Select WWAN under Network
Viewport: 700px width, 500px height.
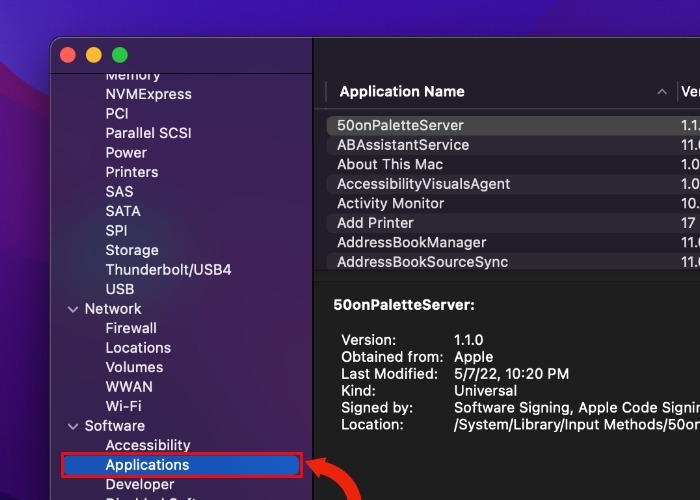coord(129,387)
